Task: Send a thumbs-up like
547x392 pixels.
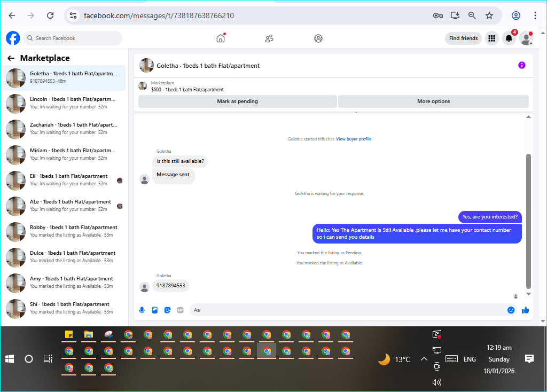Action: (x=526, y=310)
